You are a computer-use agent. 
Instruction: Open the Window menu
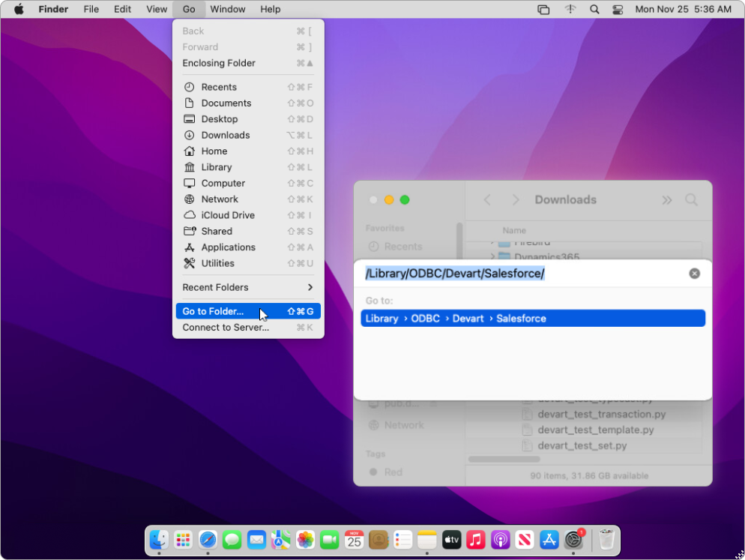[228, 9]
